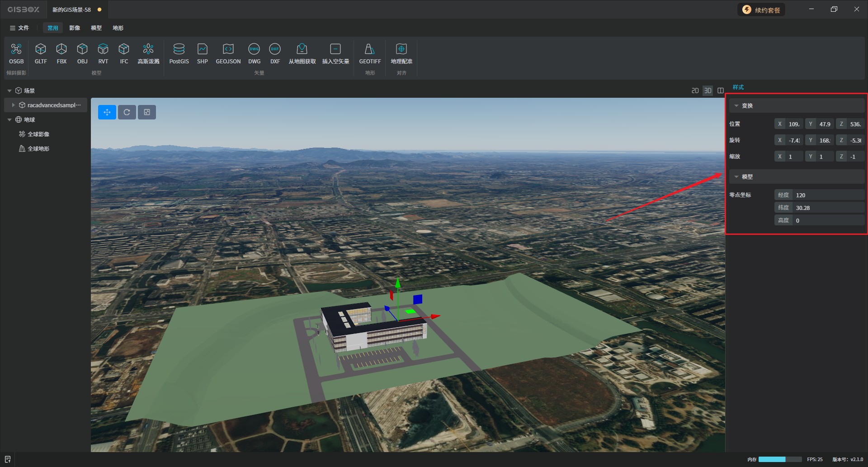The width and height of the screenshot is (868, 467).
Task: Select the RVT model import icon
Action: tap(103, 49)
